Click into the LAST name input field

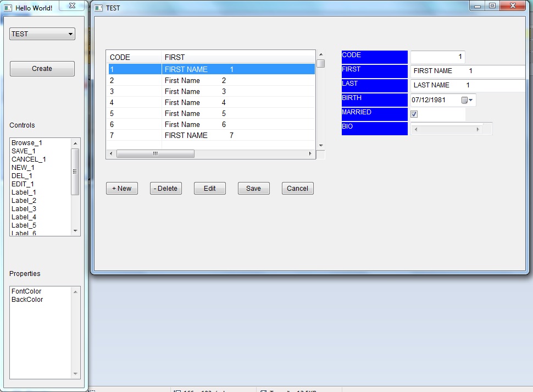[467, 85]
